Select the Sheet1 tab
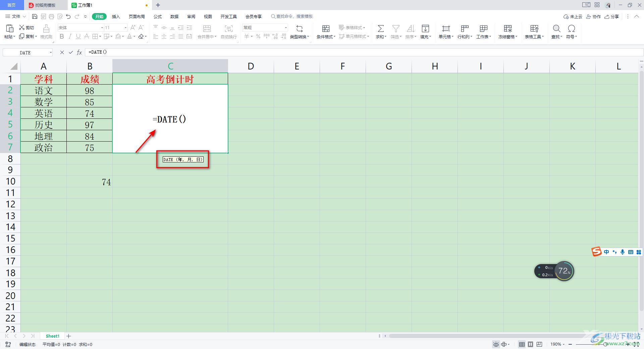The height and width of the screenshot is (349, 644). [x=52, y=336]
